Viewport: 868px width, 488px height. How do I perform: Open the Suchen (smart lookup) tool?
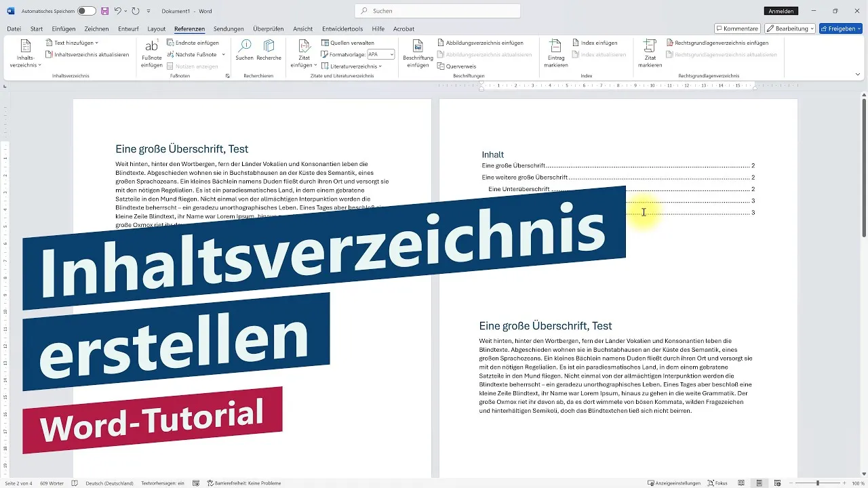coord(244,51)
